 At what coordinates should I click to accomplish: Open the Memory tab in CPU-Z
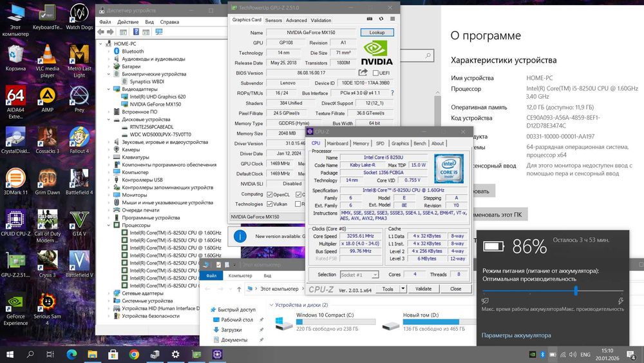(361, 144)
